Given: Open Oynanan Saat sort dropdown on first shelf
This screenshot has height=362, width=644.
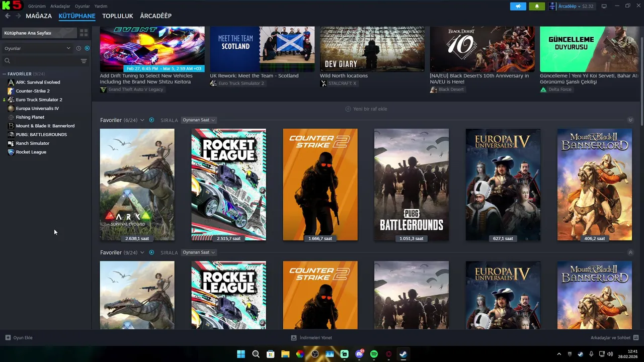Looking at the screenshot, I should click(199, 120).
